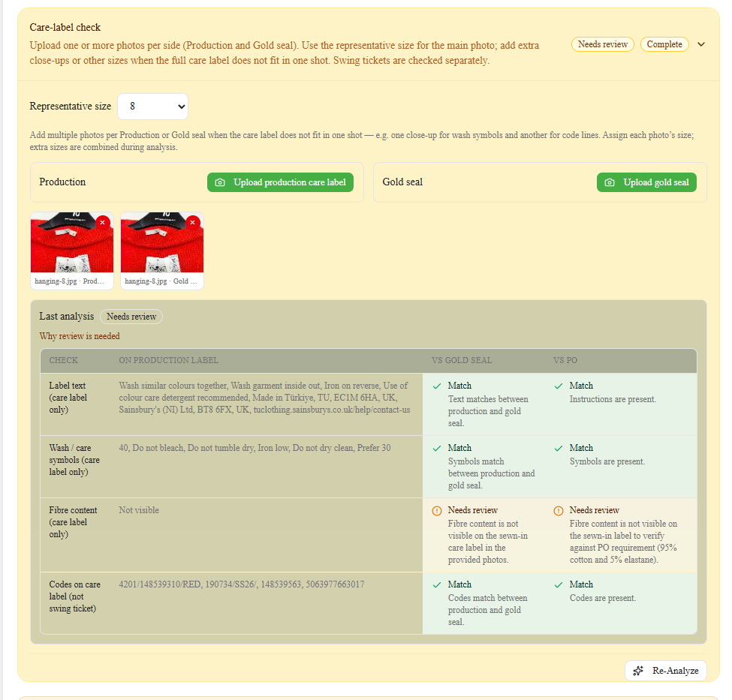Click camera icon on gold seal upload button
Viewport: 732px width, 700px height.
(x=610, y=182)
